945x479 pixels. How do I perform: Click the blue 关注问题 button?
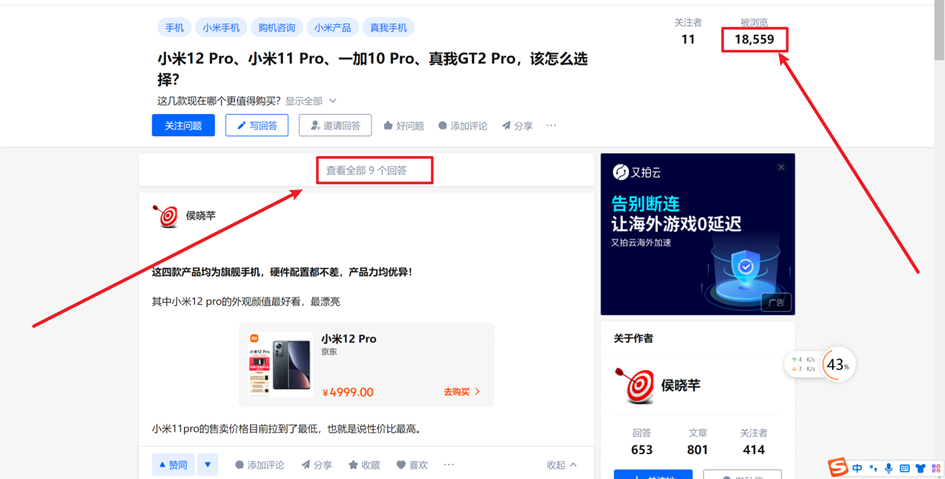[x=183, y=125]
